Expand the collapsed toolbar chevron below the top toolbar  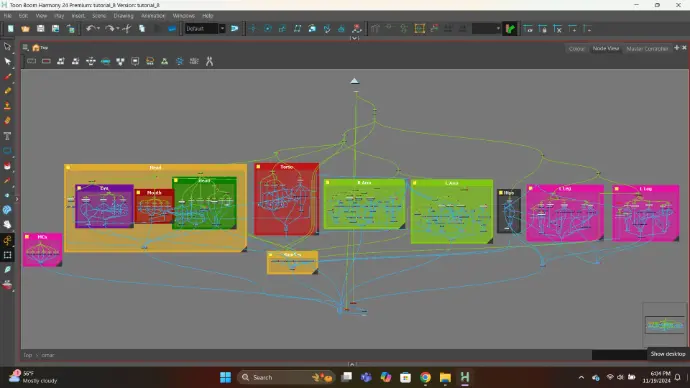click(354, 38)
